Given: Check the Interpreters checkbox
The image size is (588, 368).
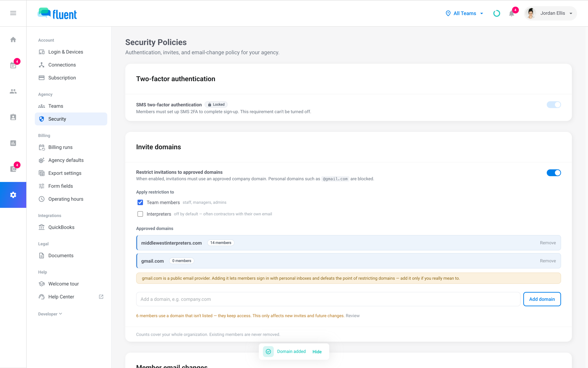Looking at the screenshot, I should (140, 214).
